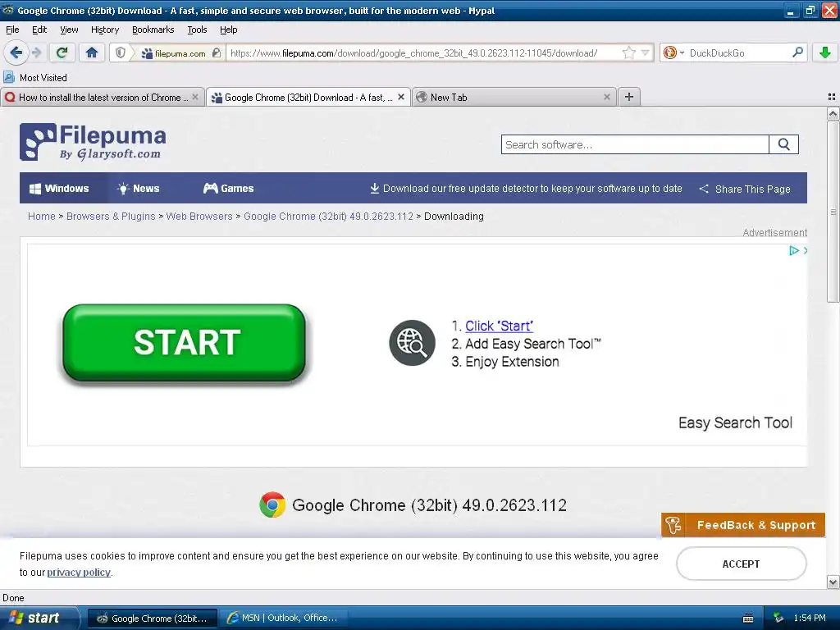Reload the current page

(x=62, y=52)
